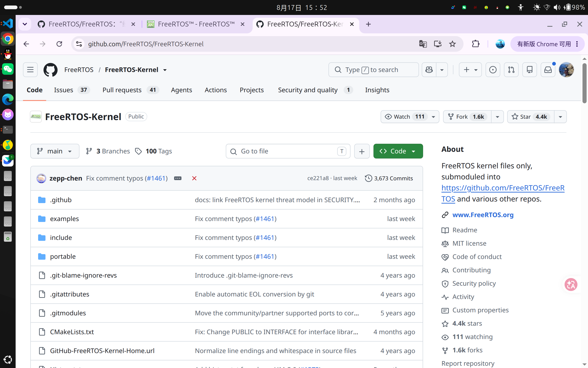This screenshot has width=588, height=368.
Task: Open the system volume indicator
Action: point(557,7)
